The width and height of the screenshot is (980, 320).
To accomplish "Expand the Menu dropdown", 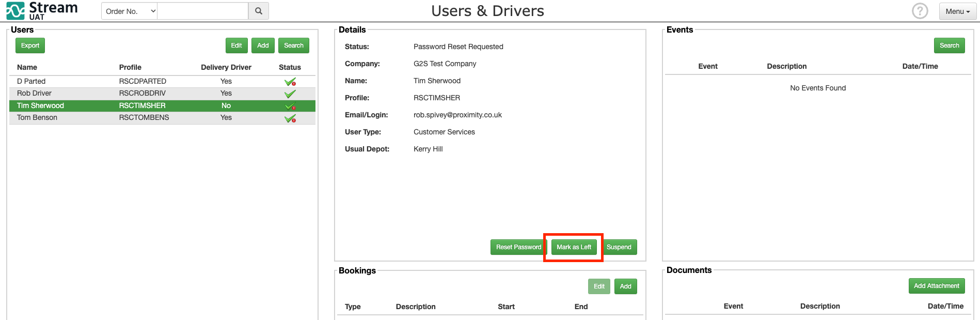I will pyautogui.click(x=957, y=11).
